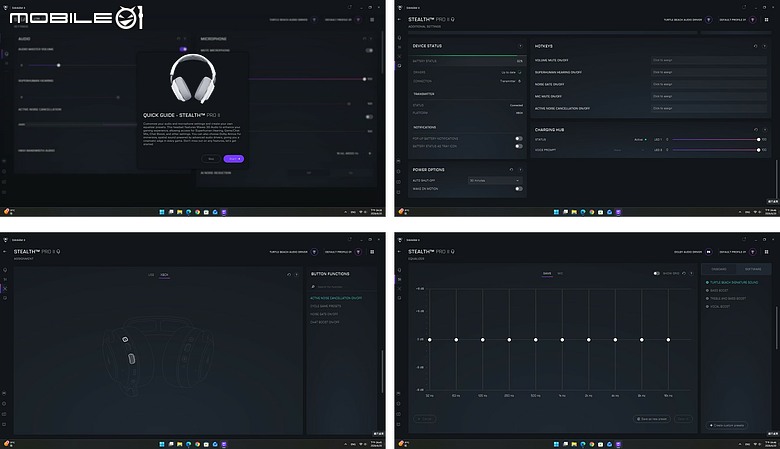Image resolution: width=780 pixels, height=449 pixels.
Task: Switch to Onboard presets tab
Action: 719,269
